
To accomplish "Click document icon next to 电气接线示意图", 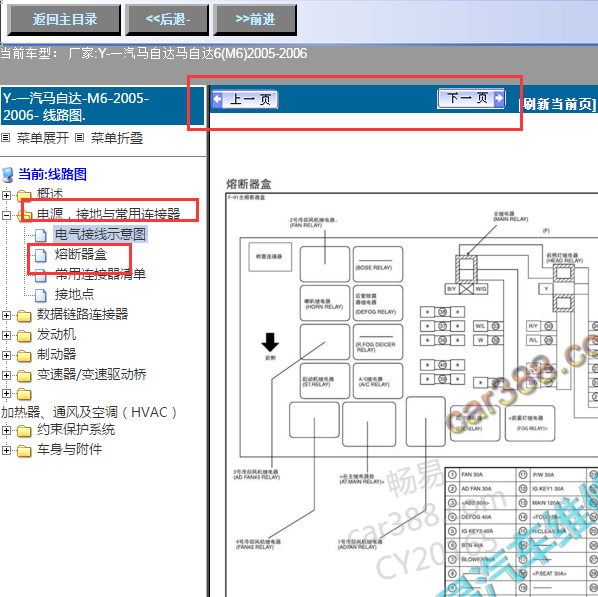I will click(x=41, y=235).
